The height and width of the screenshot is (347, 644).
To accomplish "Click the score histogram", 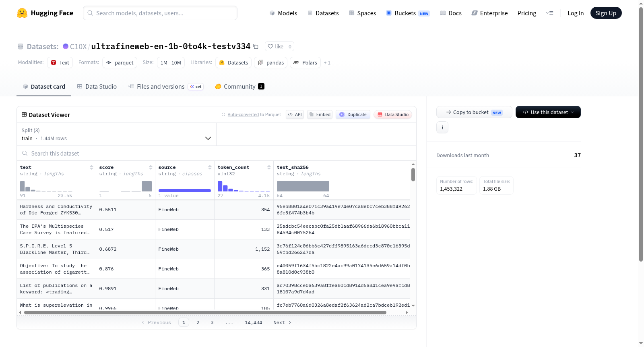I will coord(126,186).
